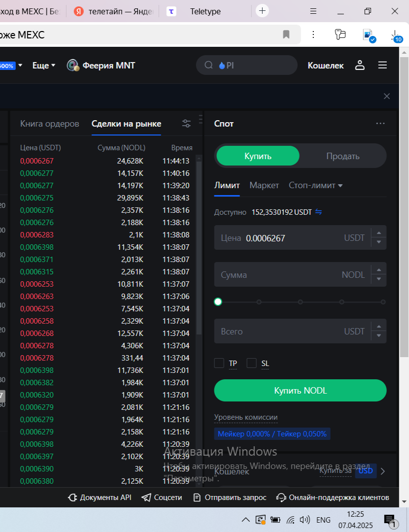
Task: Open the trades list filter settings icon
Action: [x=186, y=124]
